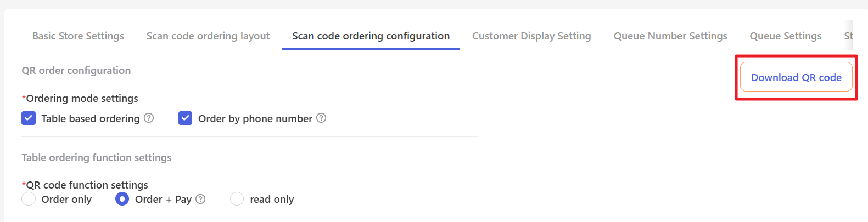
Task: Go to the Customer Display Setting tab
Action: tap(531, 36)
